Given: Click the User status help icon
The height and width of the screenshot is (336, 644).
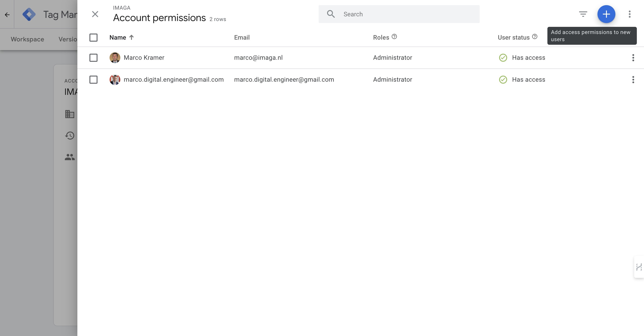Looking at the screenshot, I should 535,37.
